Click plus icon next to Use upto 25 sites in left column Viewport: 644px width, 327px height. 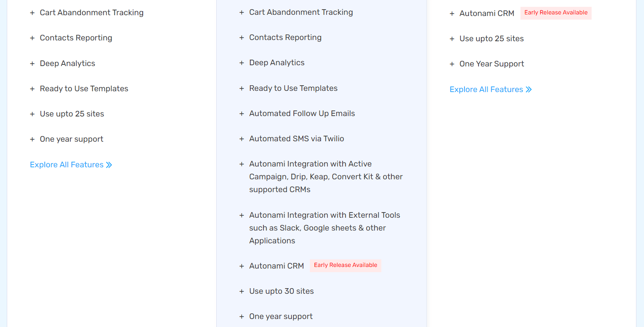point(32,114)
